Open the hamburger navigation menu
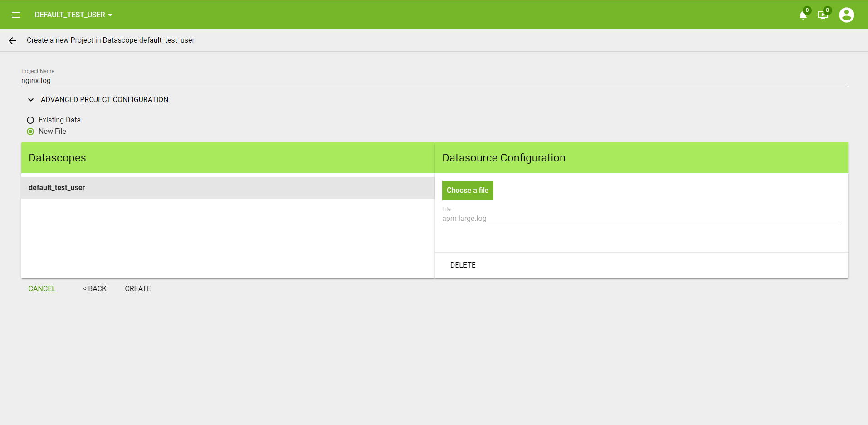The width and height of the screenshot is (868, 425). tap(16, 15)
